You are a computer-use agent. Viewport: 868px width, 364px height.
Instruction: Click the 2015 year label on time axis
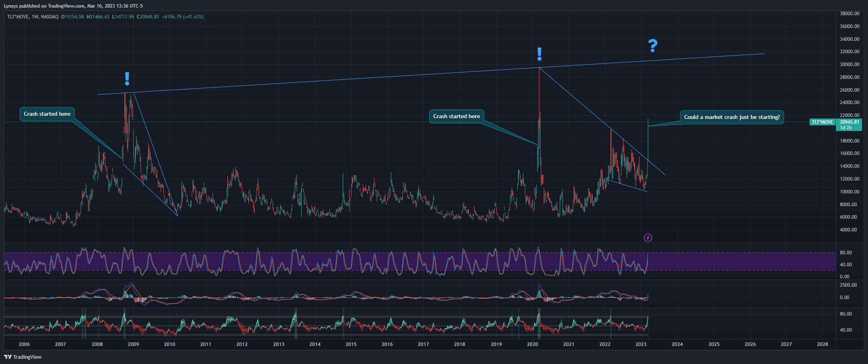(351, 344)
